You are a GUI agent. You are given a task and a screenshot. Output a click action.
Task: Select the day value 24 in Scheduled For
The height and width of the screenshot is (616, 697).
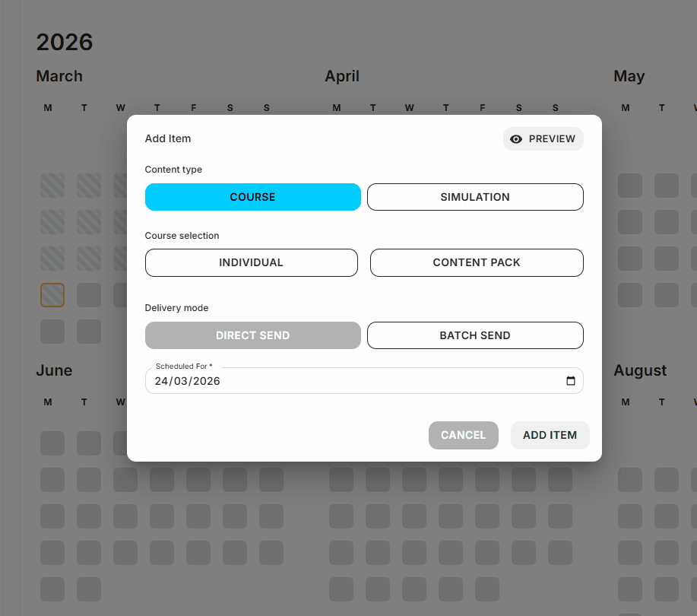pos(161,381)
